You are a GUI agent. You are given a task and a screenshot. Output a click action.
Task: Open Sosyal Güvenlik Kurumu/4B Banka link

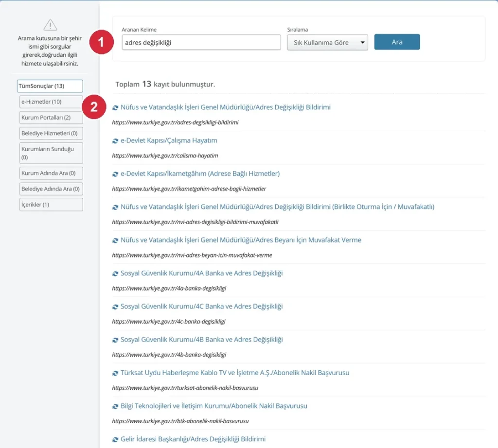202,340
